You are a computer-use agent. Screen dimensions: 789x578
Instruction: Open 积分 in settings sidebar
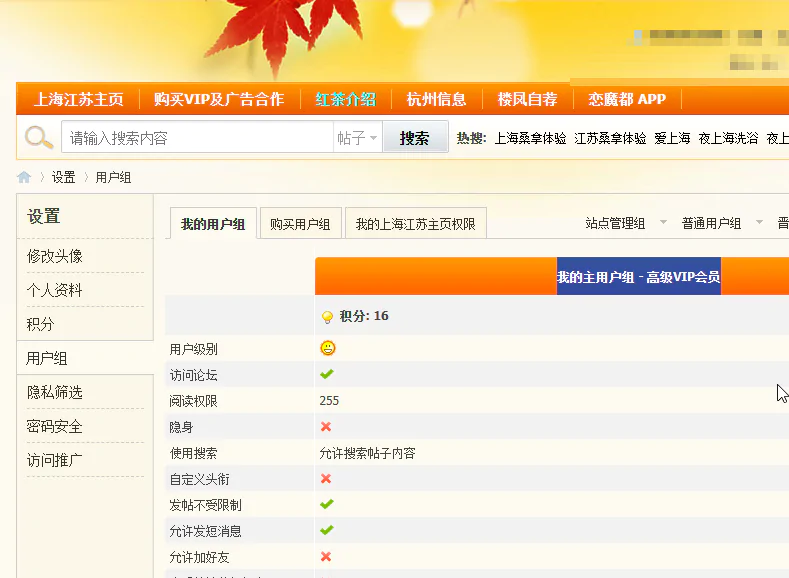[40, 323]
